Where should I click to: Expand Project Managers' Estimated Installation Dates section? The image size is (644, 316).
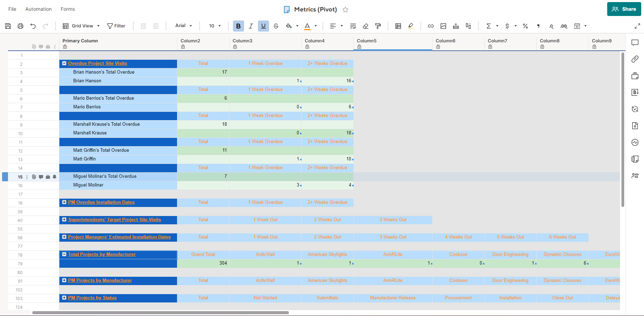(64, 237)
